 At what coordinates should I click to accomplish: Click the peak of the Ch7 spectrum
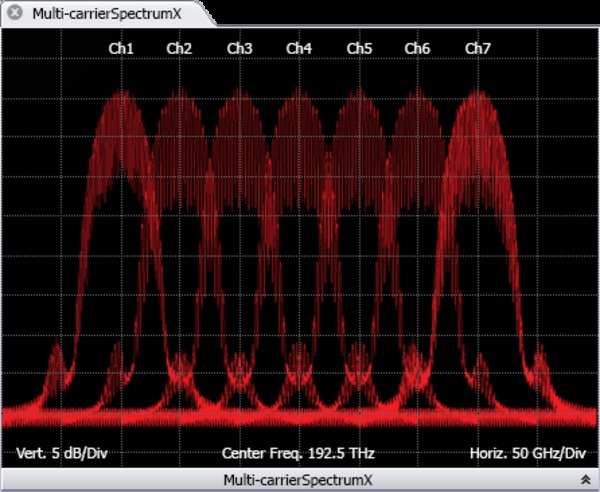(x=478, y=95)
